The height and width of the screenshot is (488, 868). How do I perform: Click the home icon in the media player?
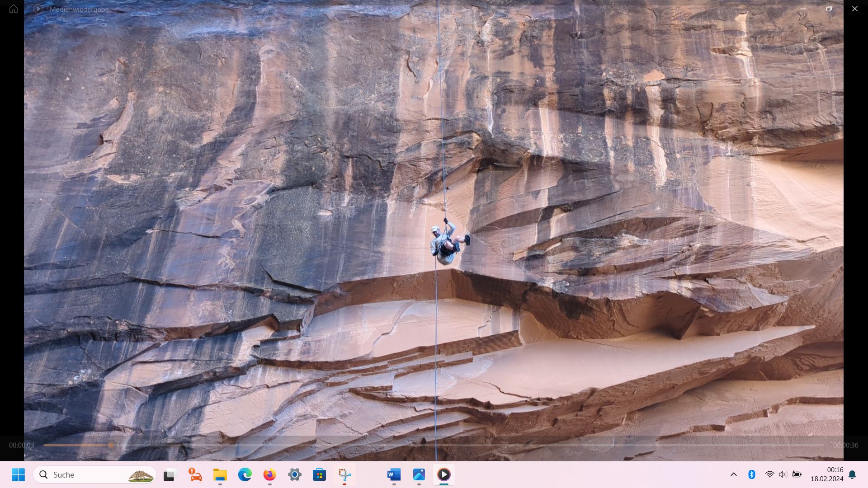click(14, 9)
